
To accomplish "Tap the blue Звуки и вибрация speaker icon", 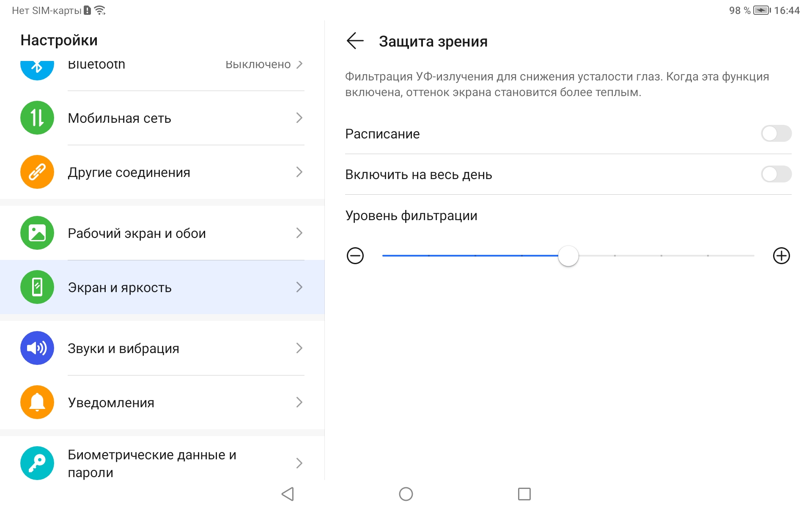I will tap(37, 348).
